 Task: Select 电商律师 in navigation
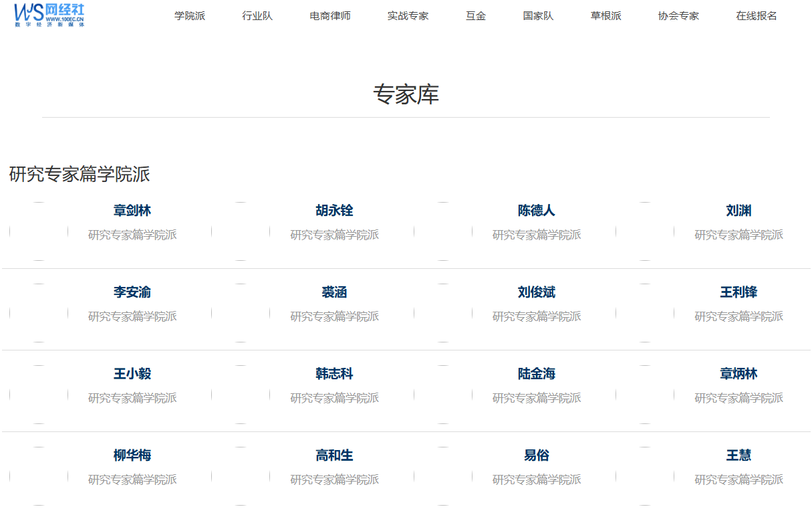330,16
